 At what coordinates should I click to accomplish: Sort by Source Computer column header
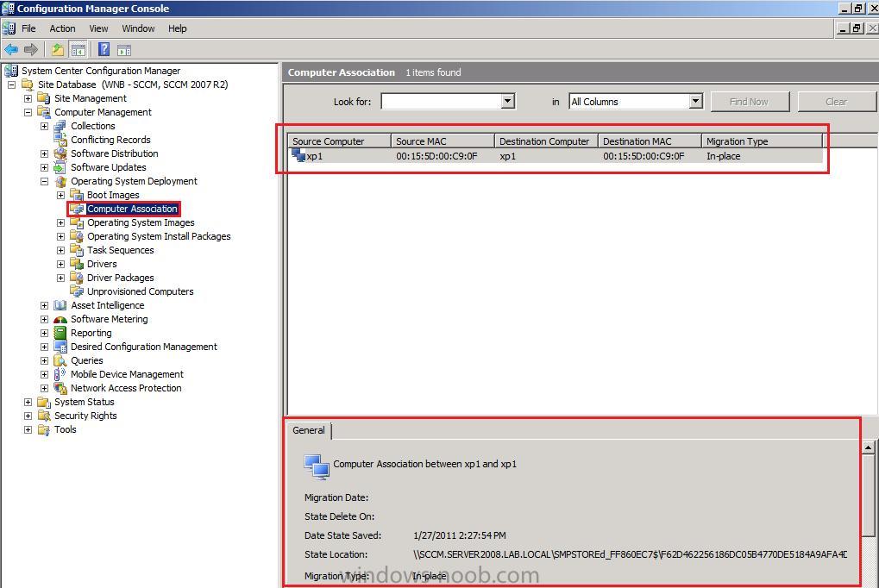(340, 141)
